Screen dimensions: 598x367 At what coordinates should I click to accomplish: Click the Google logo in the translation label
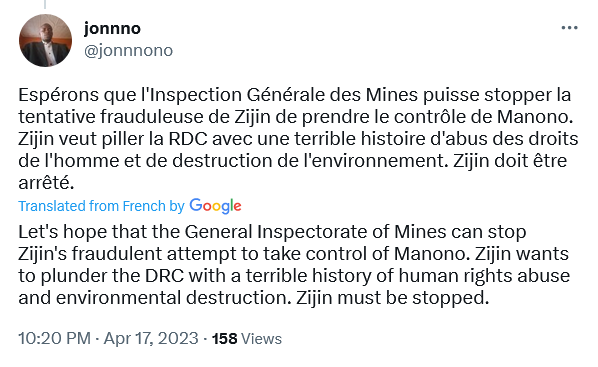click(x=215, y=206)
